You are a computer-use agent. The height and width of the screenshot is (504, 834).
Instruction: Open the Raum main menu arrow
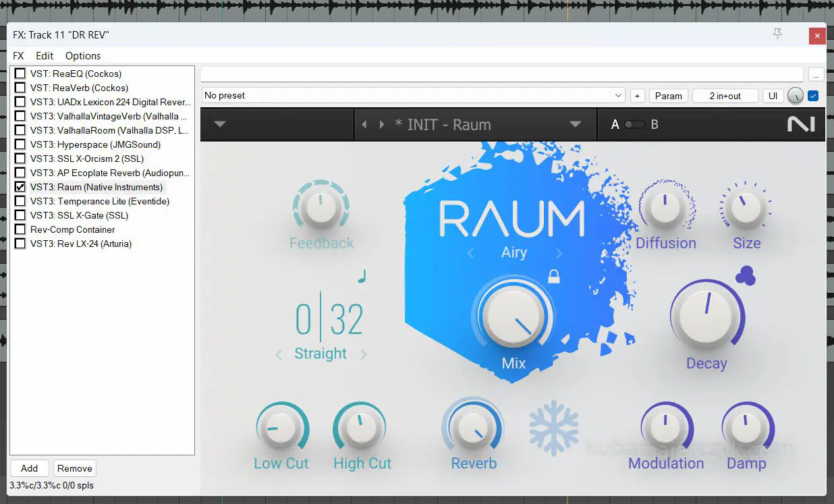click(220, 125)
